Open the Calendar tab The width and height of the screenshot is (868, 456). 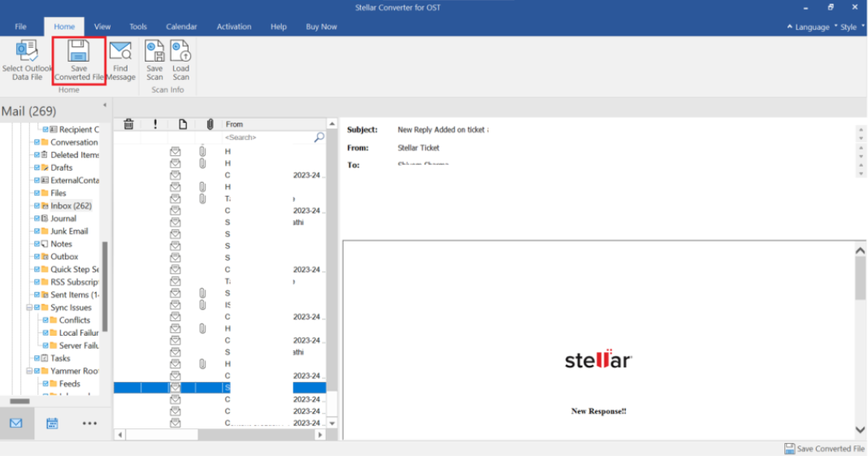[181, 27]
